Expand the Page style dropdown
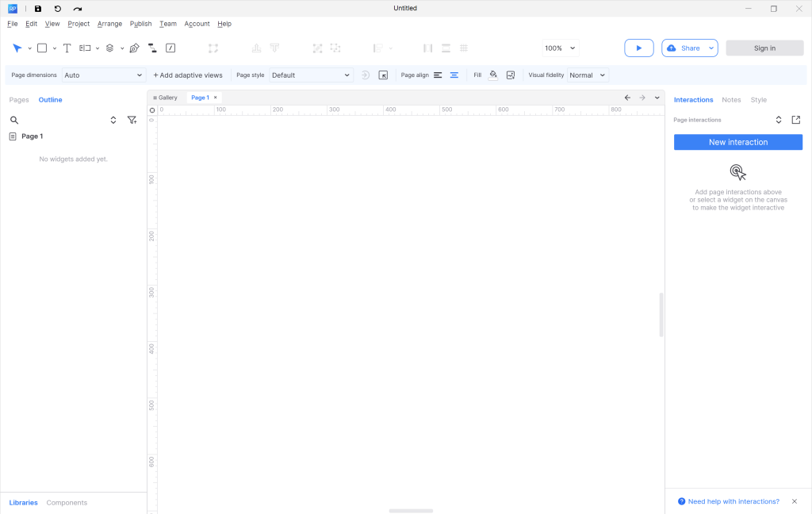812x514 pixels. point(311,75)
